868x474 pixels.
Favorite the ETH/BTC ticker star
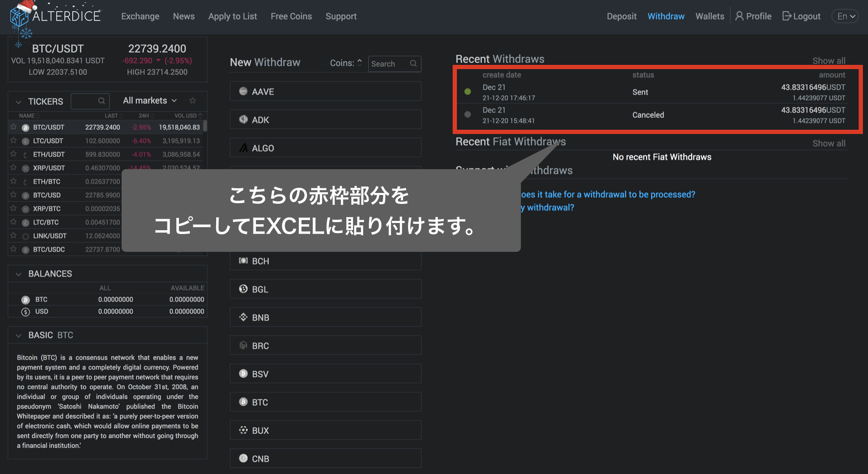click(x=14, y=181)
